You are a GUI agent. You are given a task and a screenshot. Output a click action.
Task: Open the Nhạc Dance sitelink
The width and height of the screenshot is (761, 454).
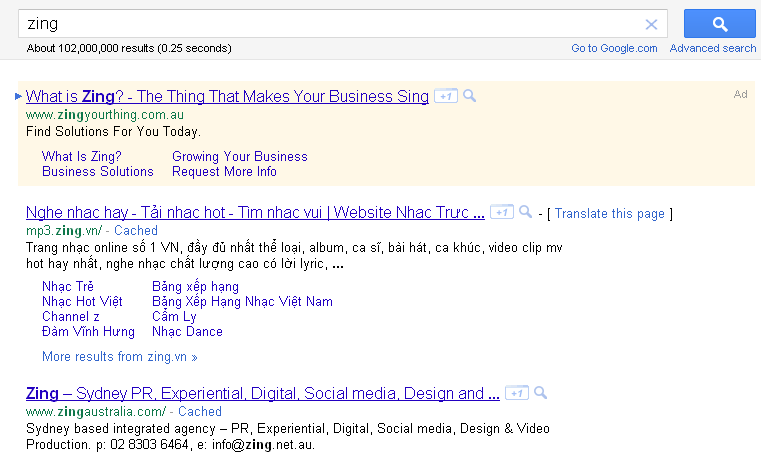point(187,332)
